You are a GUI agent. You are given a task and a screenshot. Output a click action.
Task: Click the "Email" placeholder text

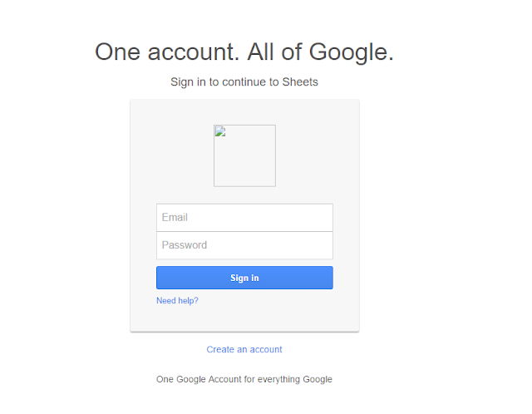click(175, 218)
